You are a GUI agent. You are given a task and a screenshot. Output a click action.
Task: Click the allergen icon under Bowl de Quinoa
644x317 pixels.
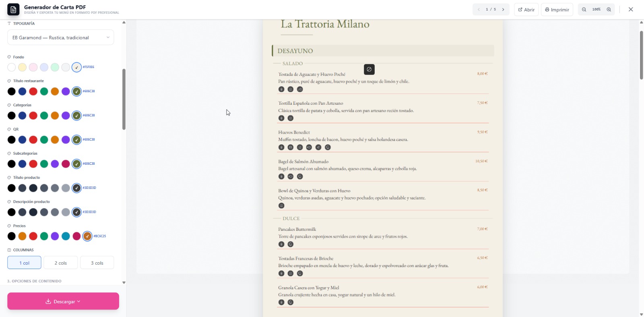(x=281, y=206)
